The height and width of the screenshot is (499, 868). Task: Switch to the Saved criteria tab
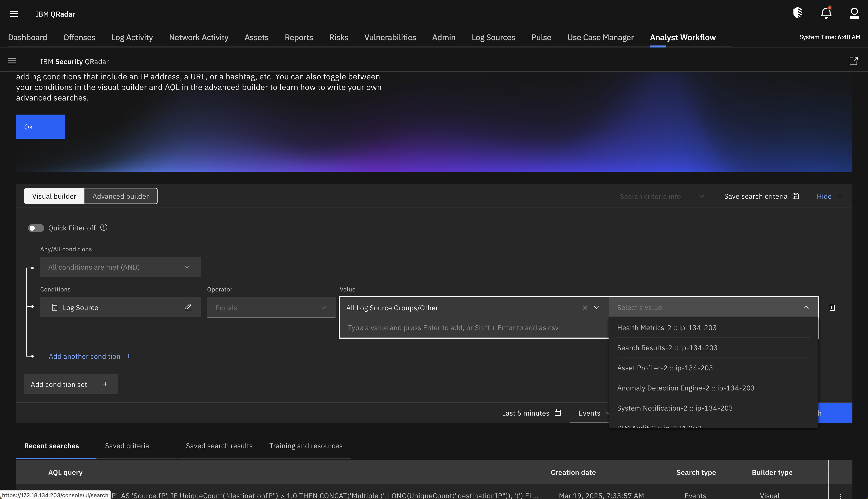pos(127,445)
